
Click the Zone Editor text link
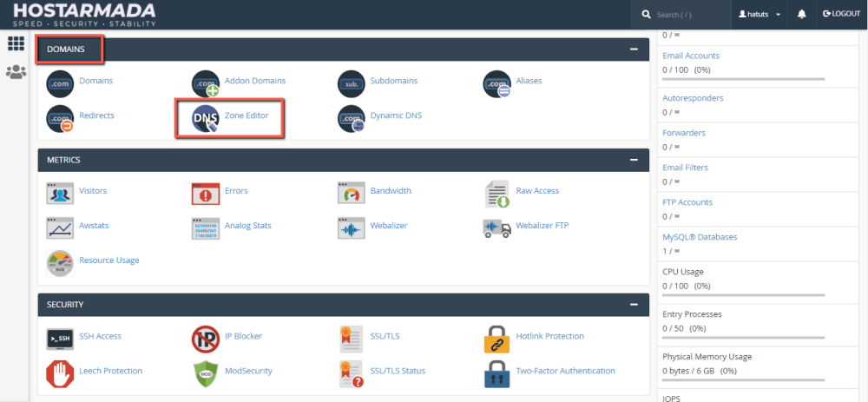(x=247, y=115)
